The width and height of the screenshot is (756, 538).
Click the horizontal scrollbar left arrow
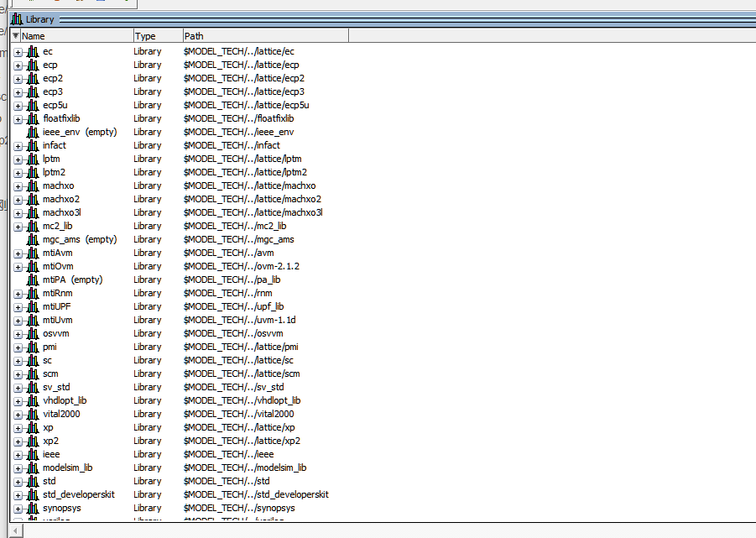pyautogui.click(x=15, y=531)
